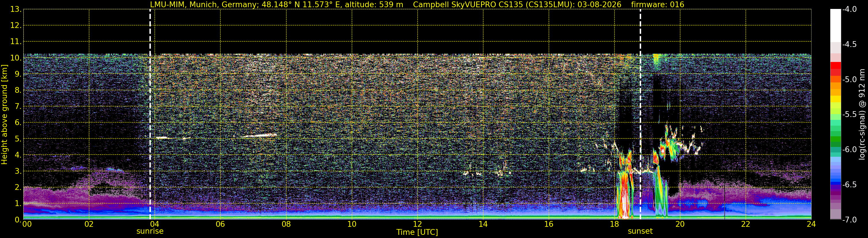This screenshot has width=868, height=238.
Task: Click the "22" time axis tick label
Action: (746, 224)
